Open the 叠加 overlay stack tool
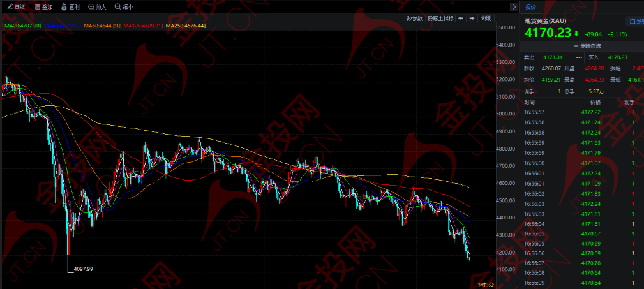 click(43, 6)
